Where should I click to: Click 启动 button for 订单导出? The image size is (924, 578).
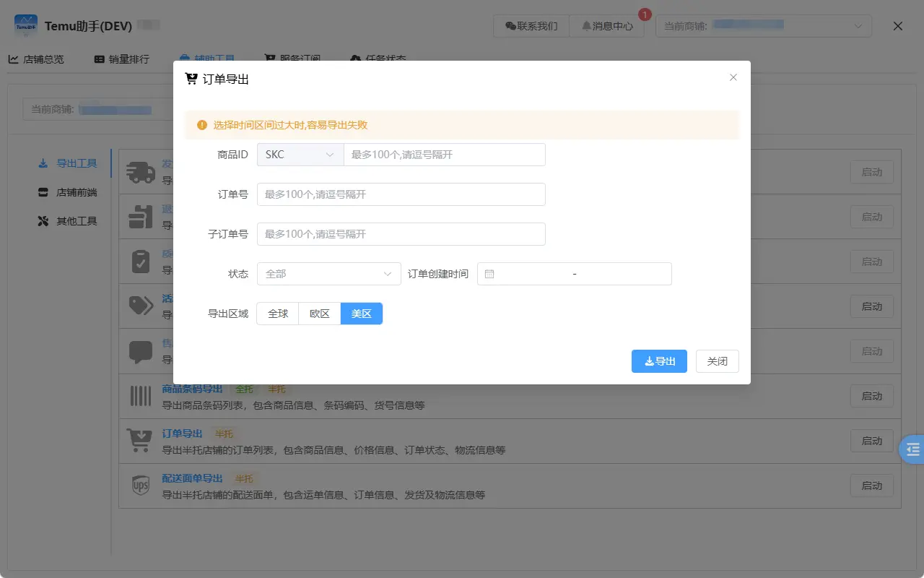(872, 441)
